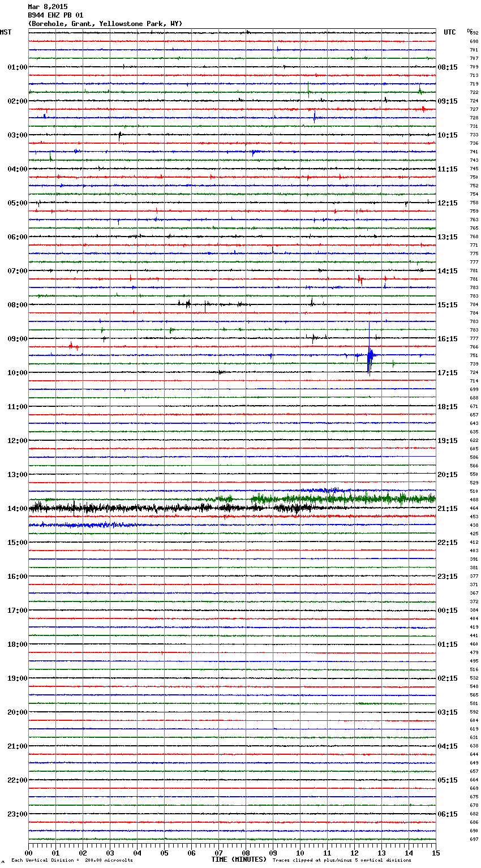Click the "18:15" UTC time label
481x868 pixels.
click(x=448, y=407)
